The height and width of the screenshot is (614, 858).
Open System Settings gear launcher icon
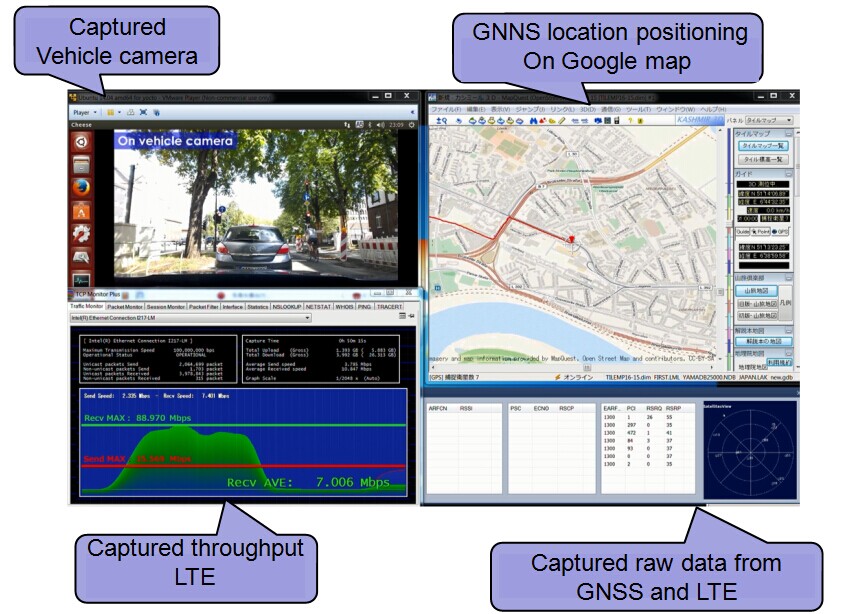(x=81, y=234)
